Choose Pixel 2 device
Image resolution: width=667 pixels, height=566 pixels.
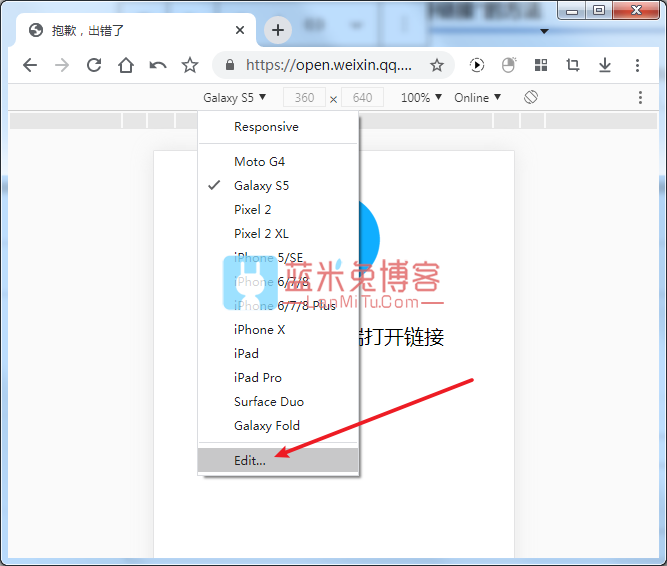[x=278, y=210]
